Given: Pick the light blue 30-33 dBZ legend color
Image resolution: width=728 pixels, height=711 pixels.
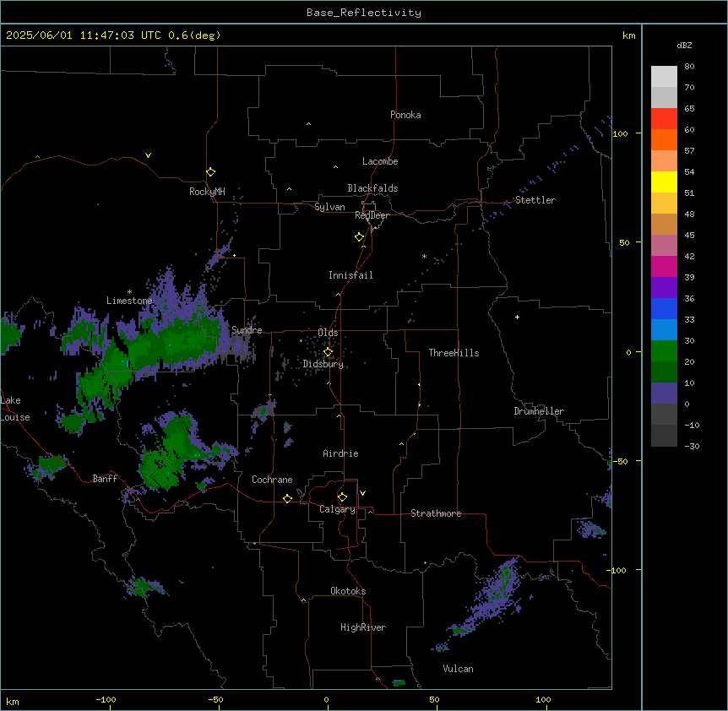Looking at the screenshot, I should point(664,329).
